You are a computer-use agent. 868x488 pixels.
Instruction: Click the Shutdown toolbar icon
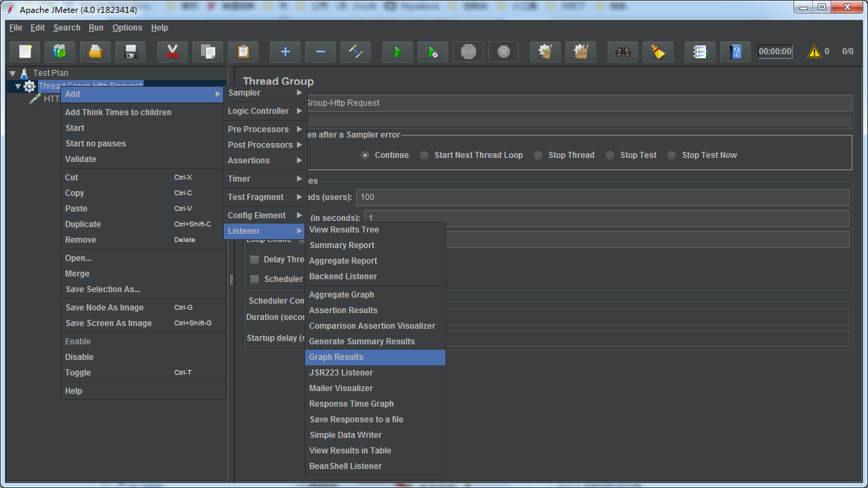(x=504, y=52)
